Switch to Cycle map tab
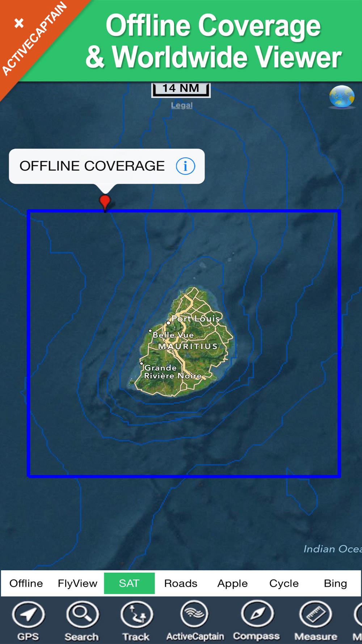This screenshot has width=362, height=644. 284,583
